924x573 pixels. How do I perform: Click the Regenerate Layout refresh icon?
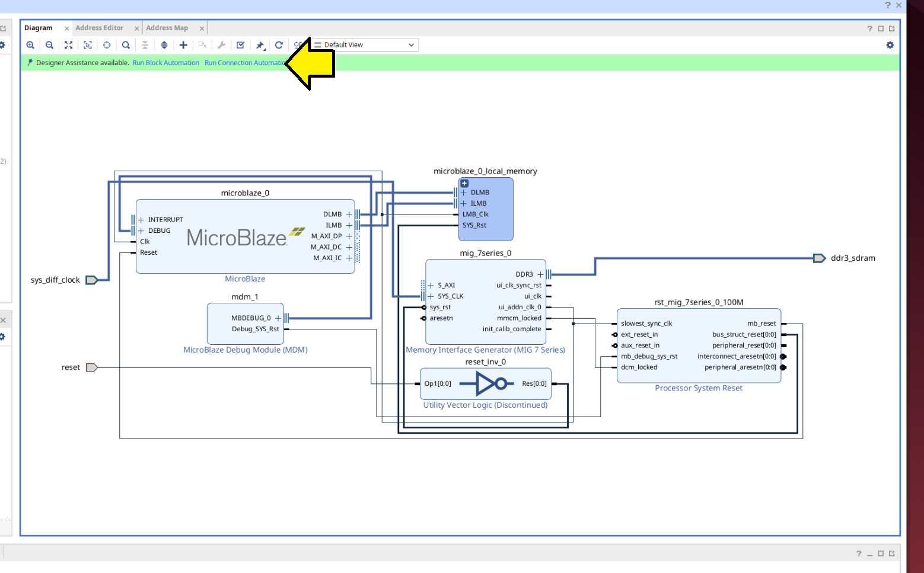pos(279,45)
